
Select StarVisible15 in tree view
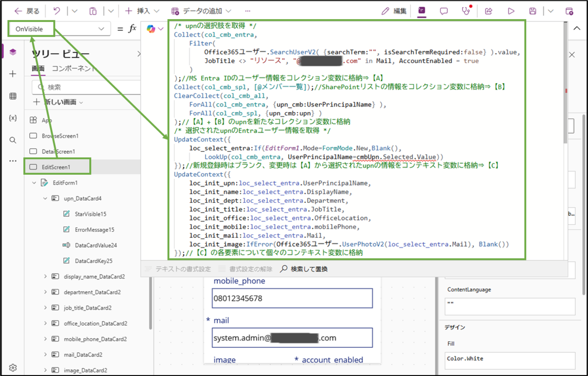coord(91,214)
